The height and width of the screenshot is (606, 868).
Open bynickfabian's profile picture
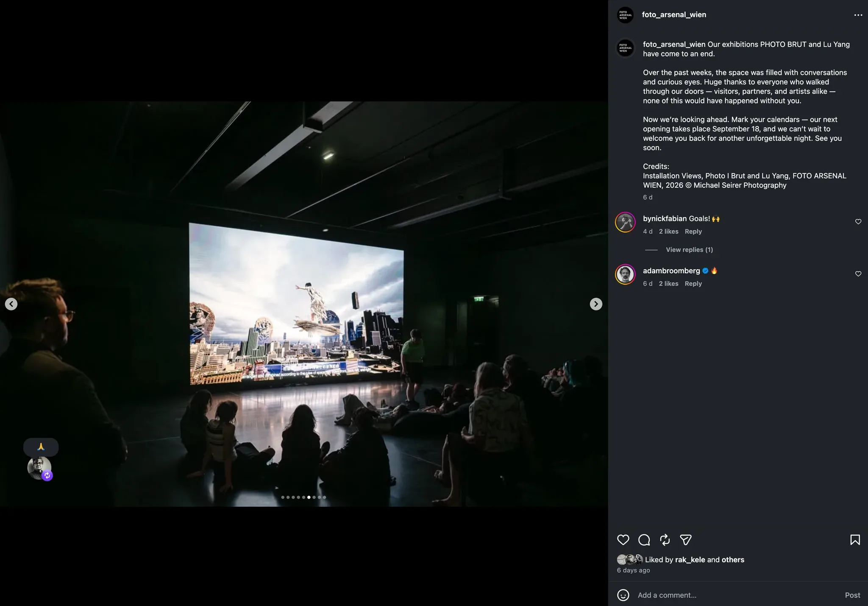click(625, 222)
